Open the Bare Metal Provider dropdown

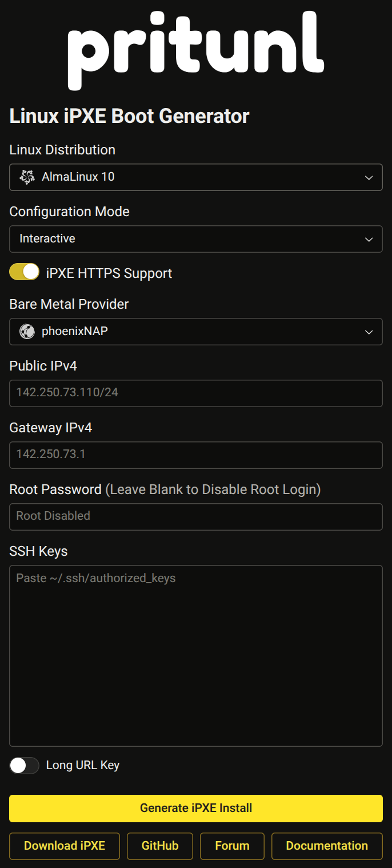click(x=196, y=332)
